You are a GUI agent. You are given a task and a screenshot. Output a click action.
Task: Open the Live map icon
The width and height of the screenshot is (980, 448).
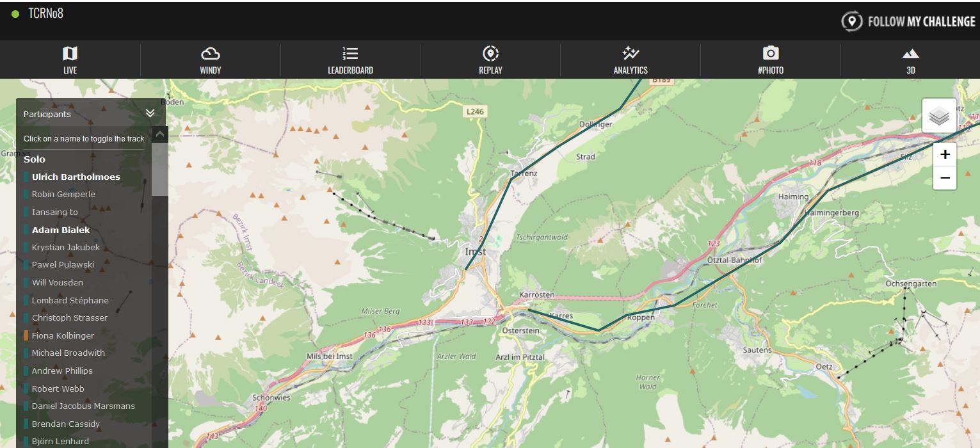70,53
